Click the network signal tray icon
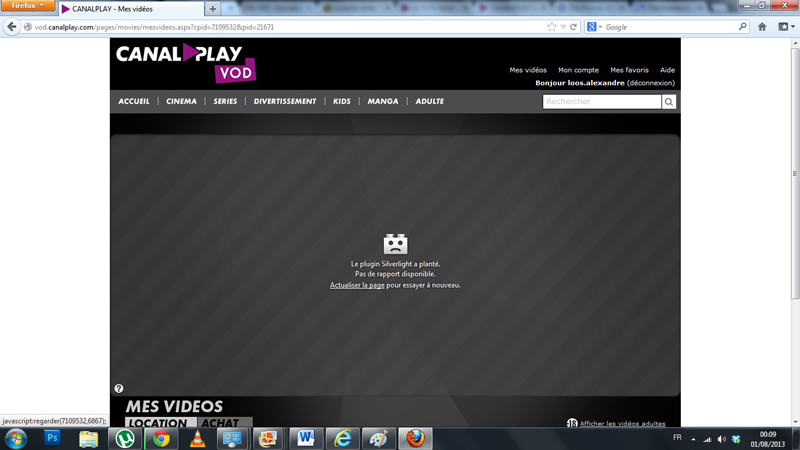 (x=707, y=439)
